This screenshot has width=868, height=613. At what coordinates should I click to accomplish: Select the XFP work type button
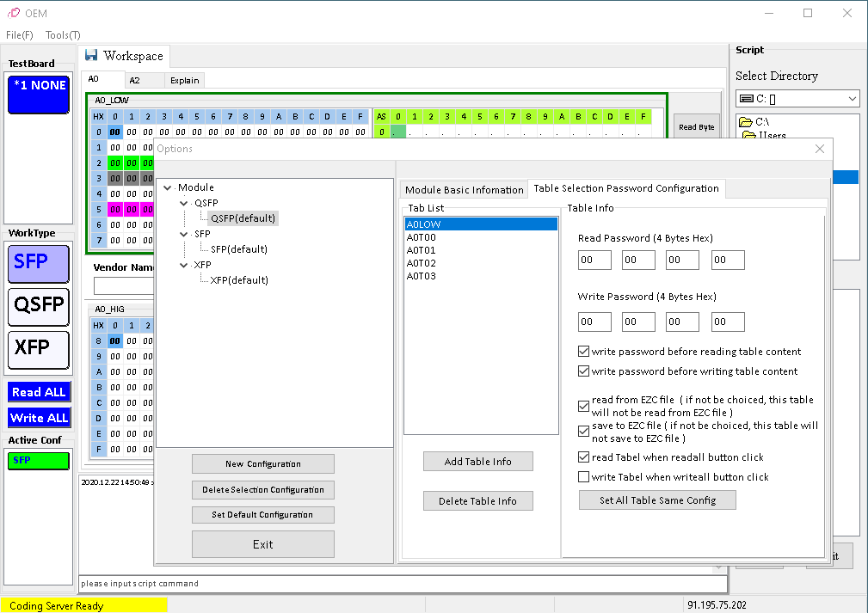click(39, 350)
